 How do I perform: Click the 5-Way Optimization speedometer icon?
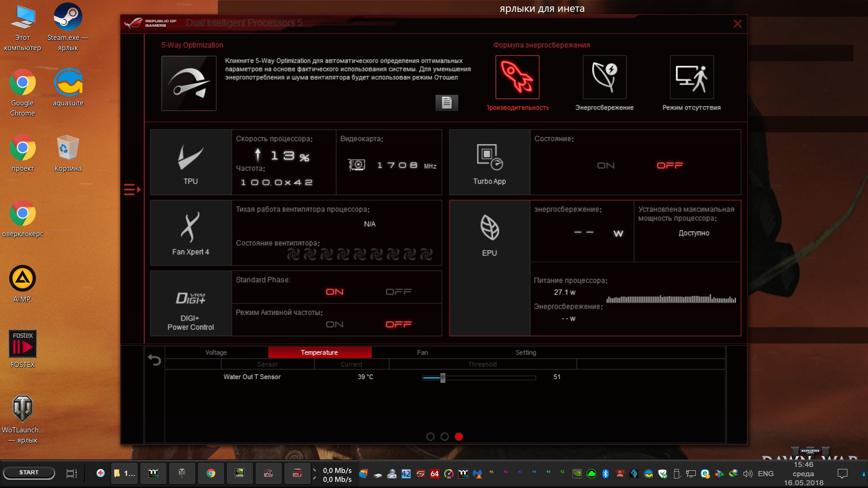coord(189,83)
